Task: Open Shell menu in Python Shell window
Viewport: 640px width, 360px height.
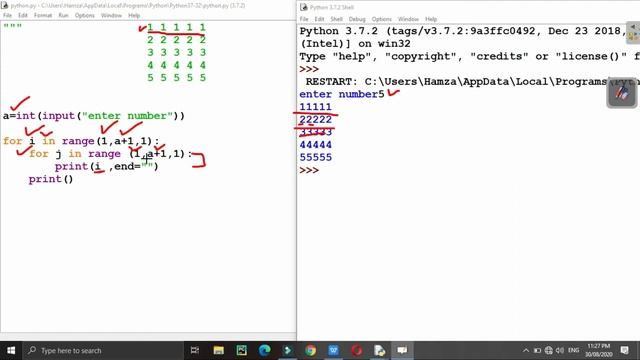Action: [336, 19]
